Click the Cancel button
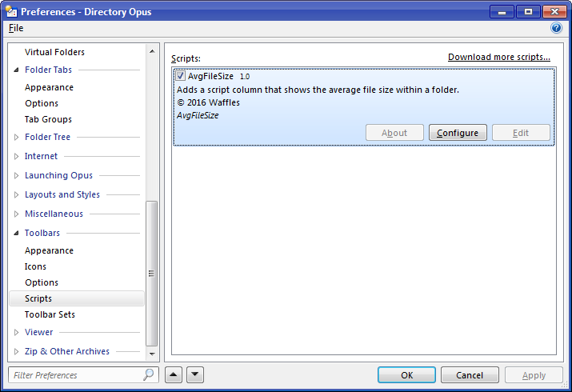 click(470, 375)
